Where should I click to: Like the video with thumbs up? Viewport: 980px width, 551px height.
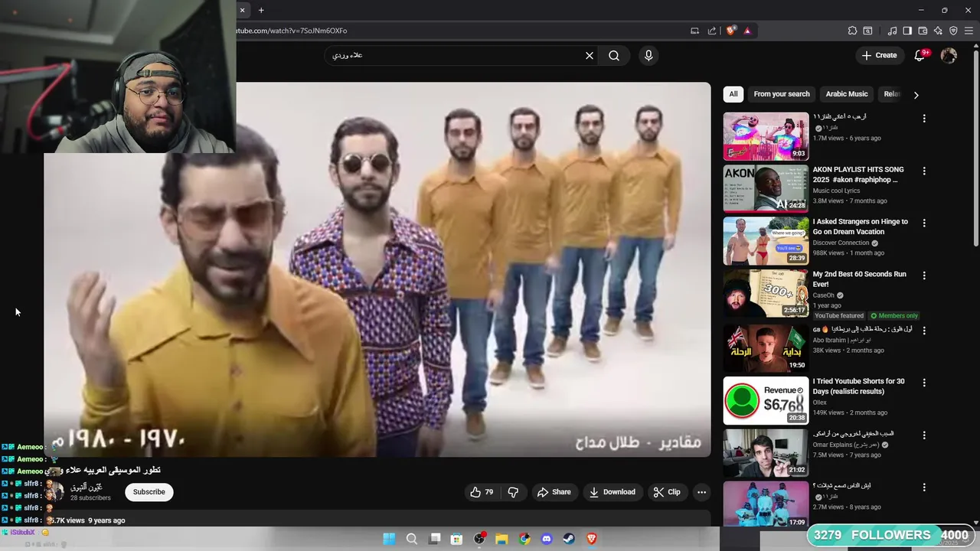pos(482,492)
